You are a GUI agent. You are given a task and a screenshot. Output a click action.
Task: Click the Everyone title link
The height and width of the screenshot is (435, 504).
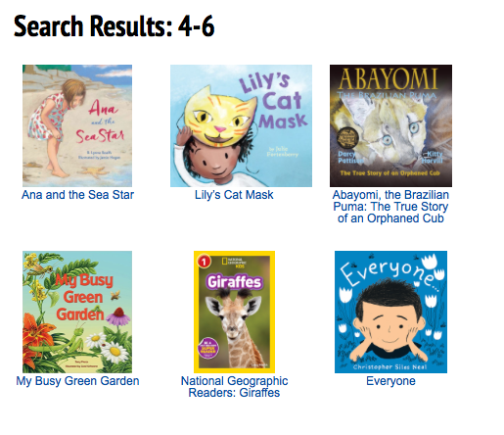(x=390, y=381)
